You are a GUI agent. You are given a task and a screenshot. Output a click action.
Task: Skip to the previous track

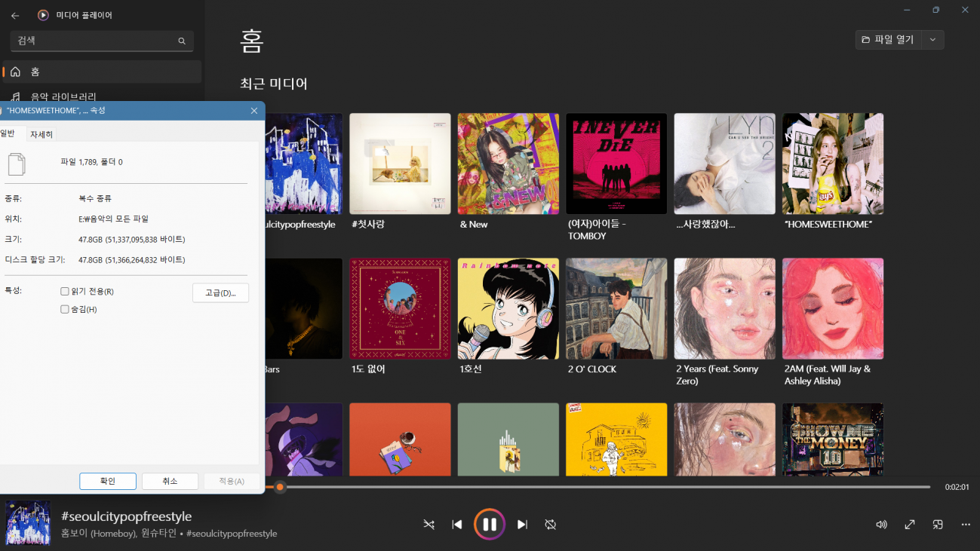coord(456,525)
